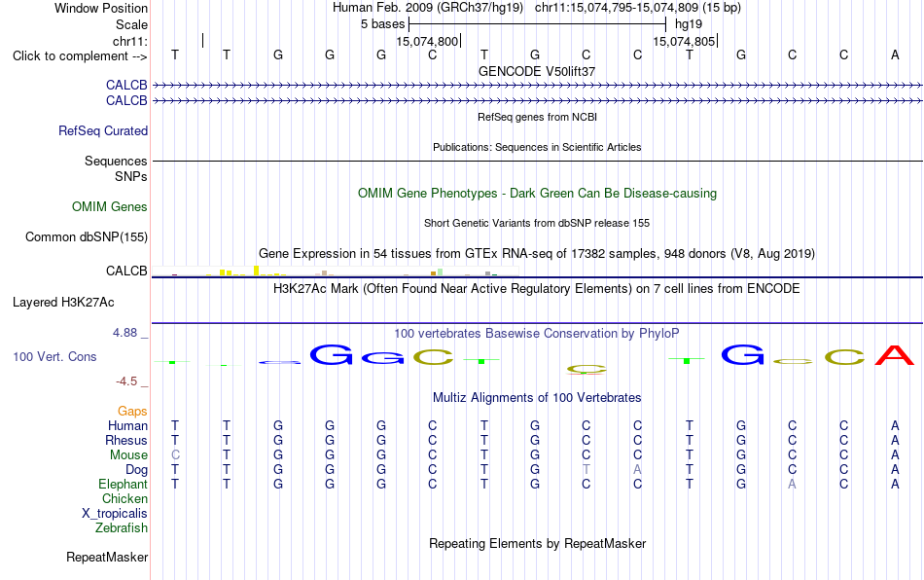This screenshot has width=924, height=580.
Task: Select the Scale track label
Action: (131, 24)
